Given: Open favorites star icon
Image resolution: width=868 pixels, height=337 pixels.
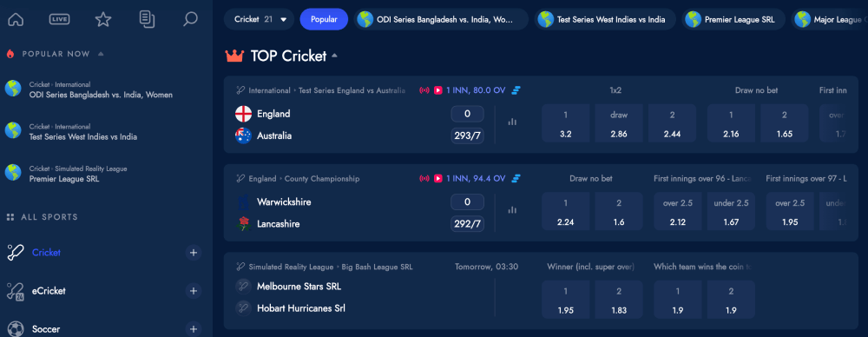Looking at the screenshot, I should (103, 19).
